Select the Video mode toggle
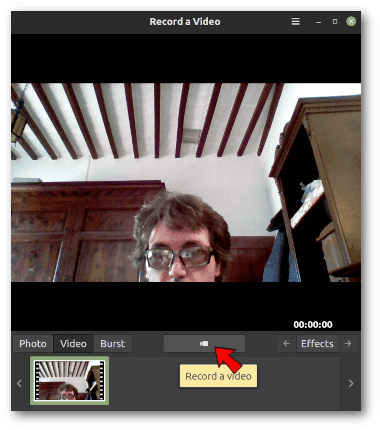380x430 pixels. [73, 344]
